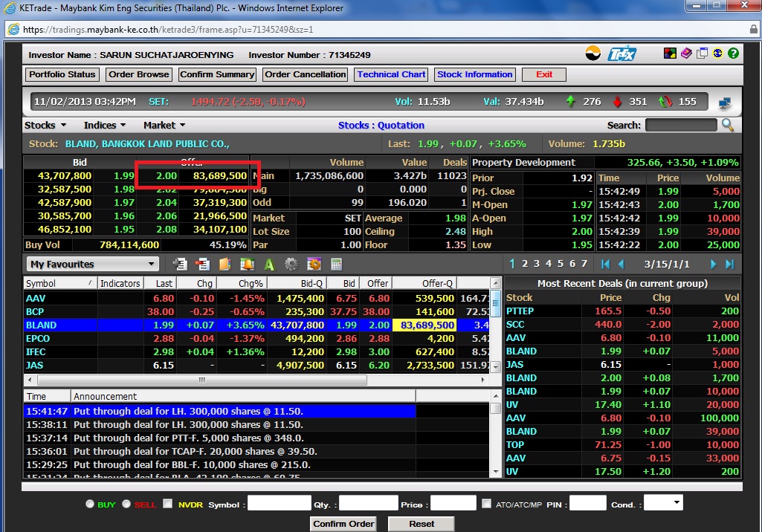
Task: Go to next page arrow
Action: point(713,264)
